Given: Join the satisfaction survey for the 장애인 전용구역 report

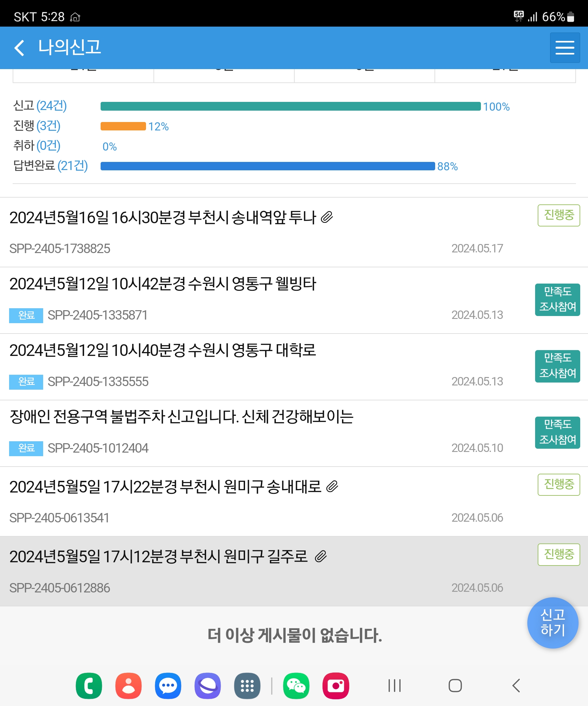Looking at the screenshot, I should click(x=557, y=433).
